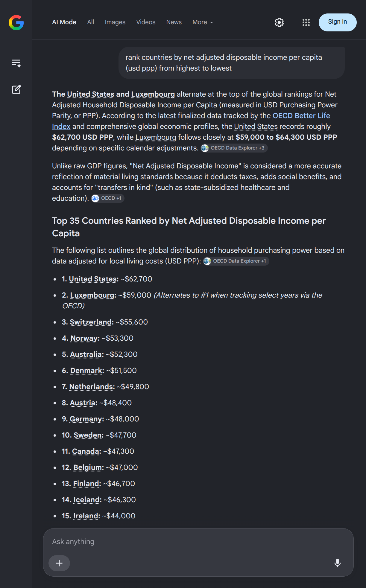The height and width of the screenshot is (588, 366).
Task: Click the Switzerland link in the ranking
Action: point(91,322)
